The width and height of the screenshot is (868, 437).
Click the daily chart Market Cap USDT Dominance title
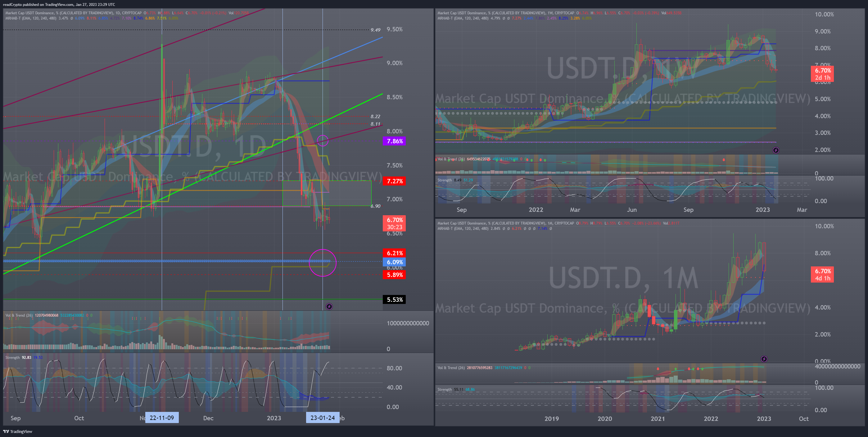click(x=74, y=13)
